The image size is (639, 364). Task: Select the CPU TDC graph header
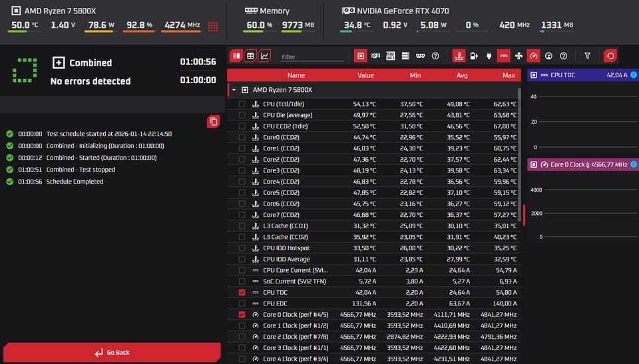583,75
